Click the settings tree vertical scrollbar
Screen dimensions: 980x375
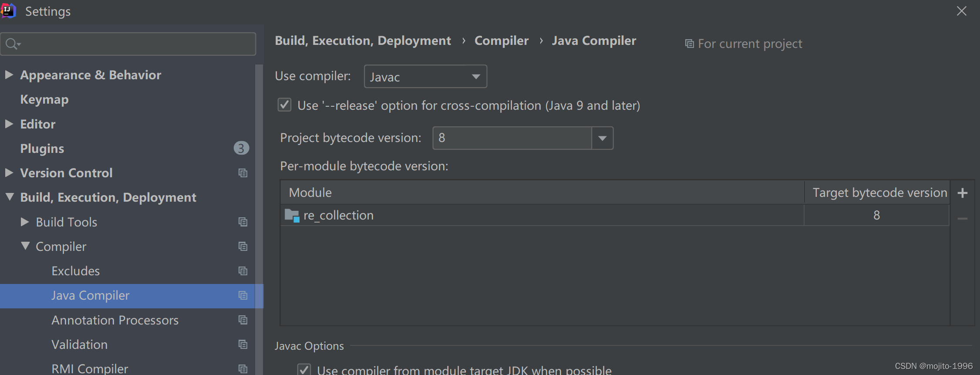click(x=259, y=220)
